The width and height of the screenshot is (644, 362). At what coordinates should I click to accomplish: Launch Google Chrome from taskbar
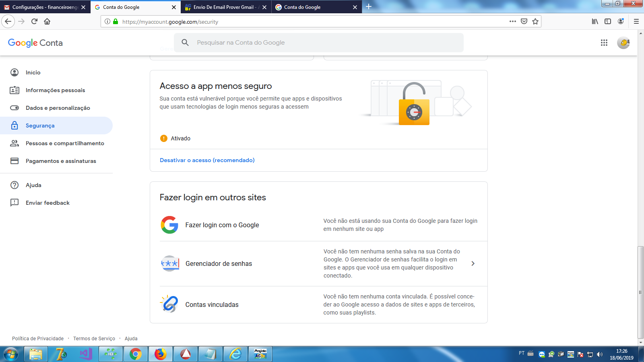(136, 354)
